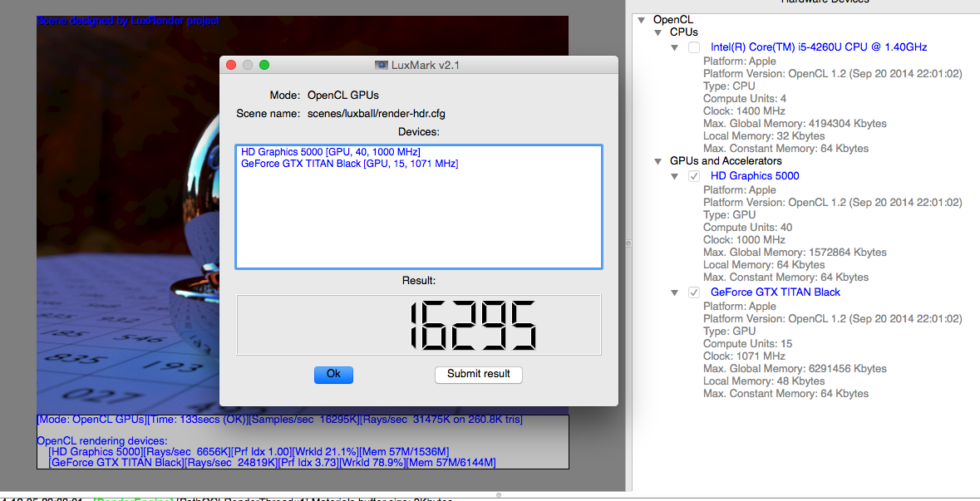980x501 pixels.
Task: Click the HD Graphics 5000 Rays/sec stats line
Action: tap(249, 451)
